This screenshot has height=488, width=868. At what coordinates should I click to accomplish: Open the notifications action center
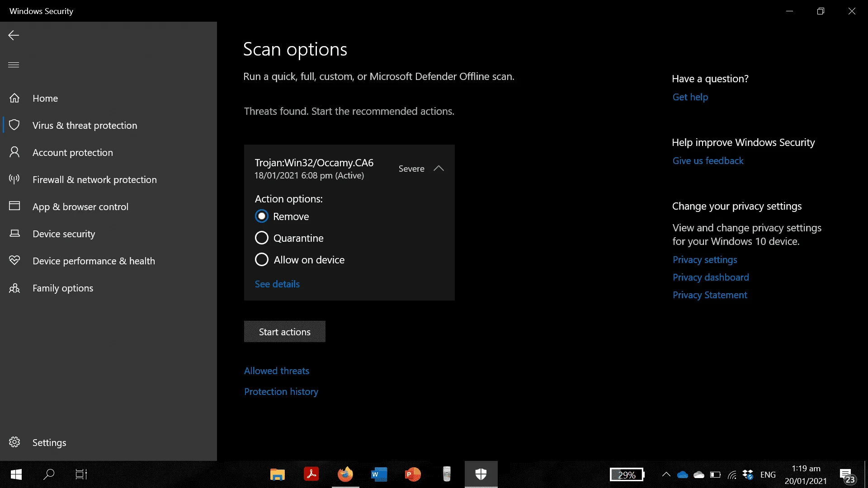pyautogui.click(x=847, y=475)
